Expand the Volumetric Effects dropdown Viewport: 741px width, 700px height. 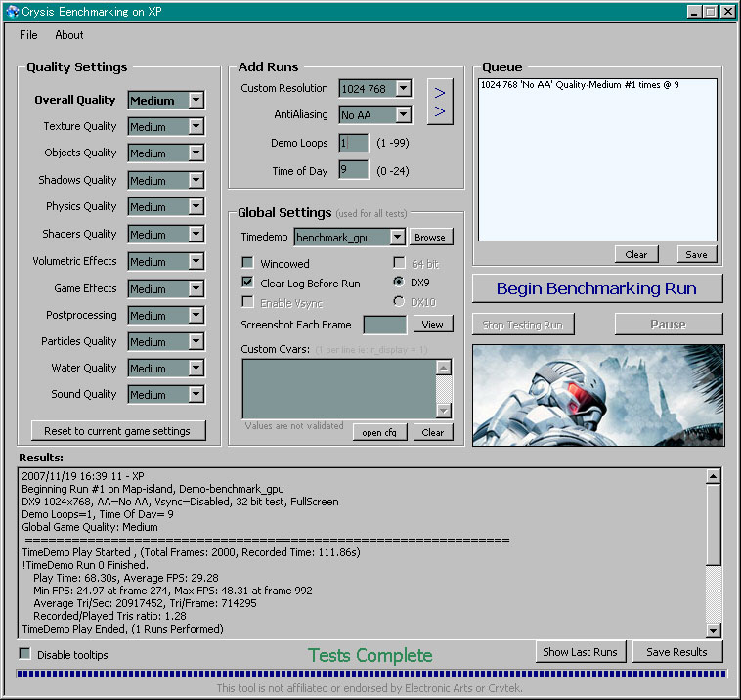pyautogui.click(x=196, y=261)
